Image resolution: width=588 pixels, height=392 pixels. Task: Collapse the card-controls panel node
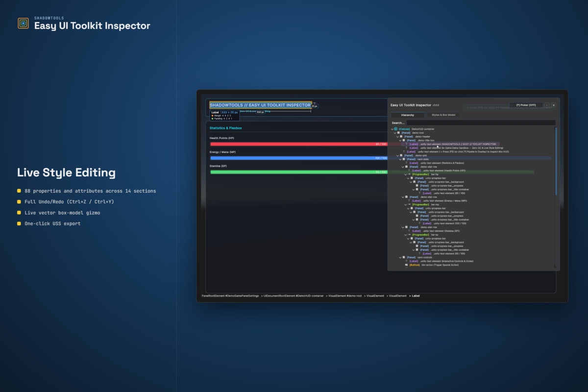400,258
